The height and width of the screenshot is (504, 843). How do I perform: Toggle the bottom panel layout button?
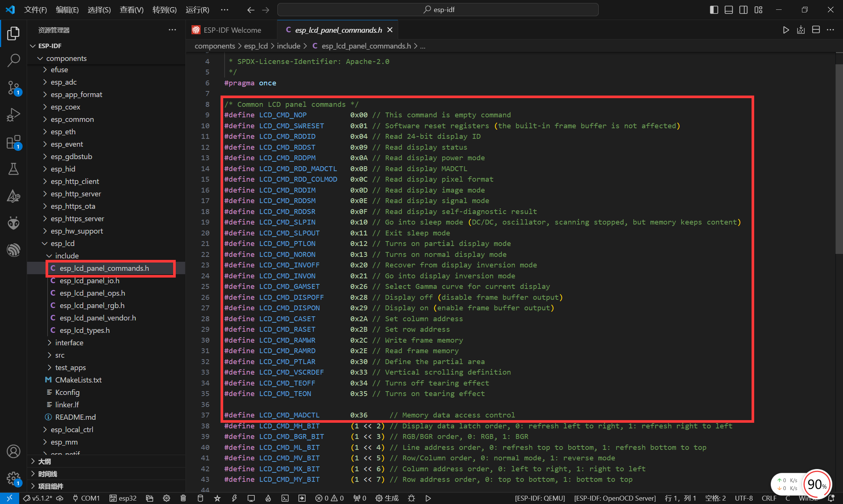click(x=729, y=10)
